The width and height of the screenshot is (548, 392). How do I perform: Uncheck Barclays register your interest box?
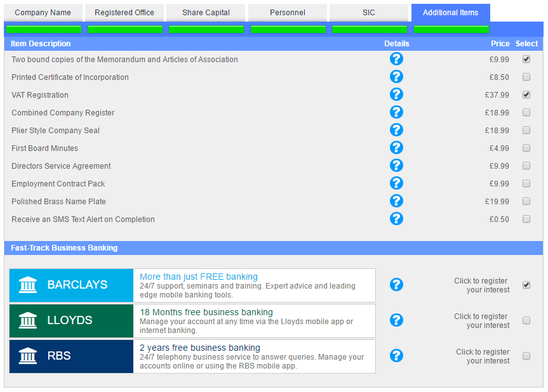click(526, 285)
